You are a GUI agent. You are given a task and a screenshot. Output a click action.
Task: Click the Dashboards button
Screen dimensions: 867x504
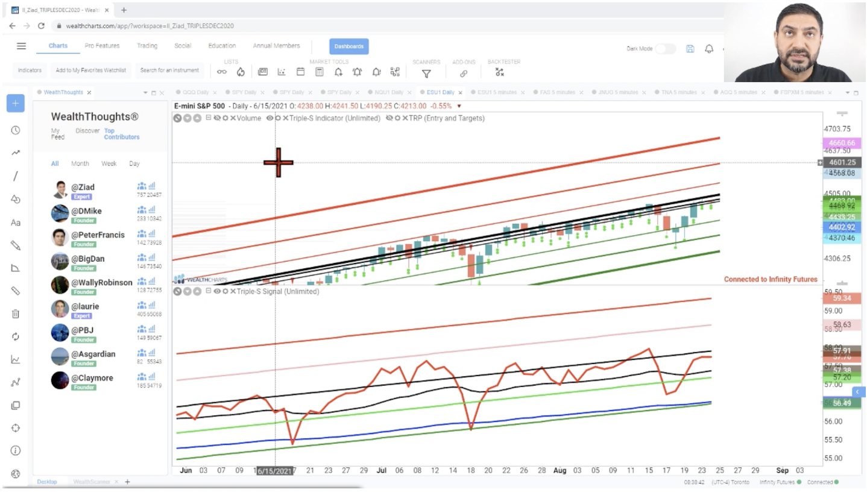tap(348, 46)
